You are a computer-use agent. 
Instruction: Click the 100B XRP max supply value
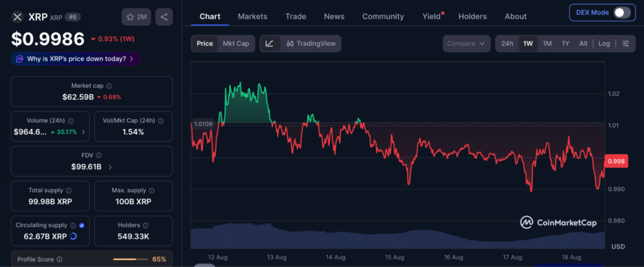(133, 202)
